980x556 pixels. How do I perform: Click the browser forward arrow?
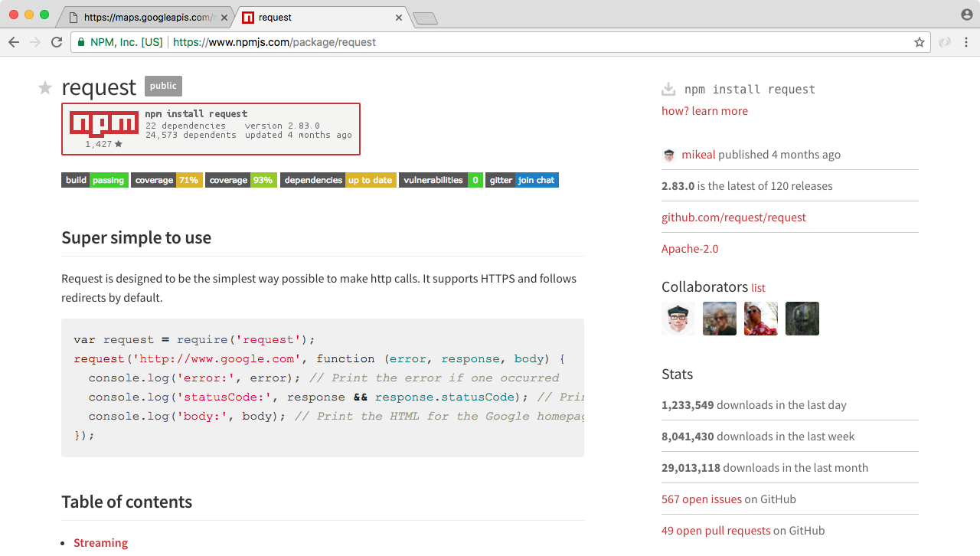(35, 42)
